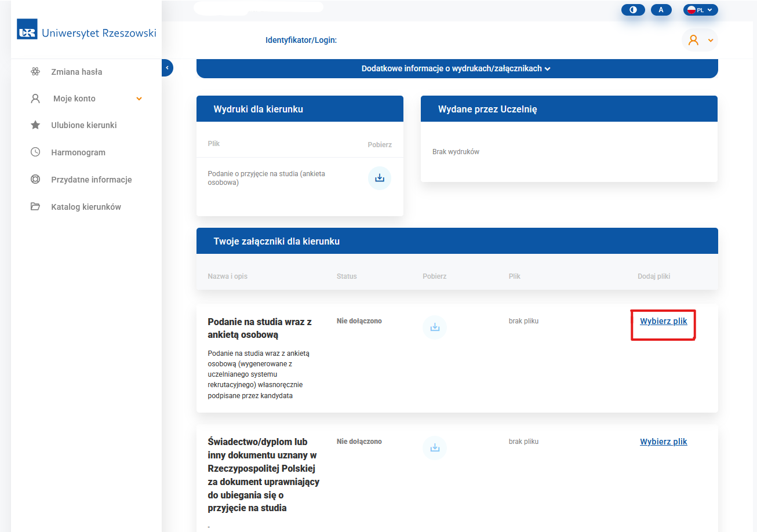The image size is (757, 532).
Task: Collapse the sidebar with the arrow handle
Action: (167, 68)
